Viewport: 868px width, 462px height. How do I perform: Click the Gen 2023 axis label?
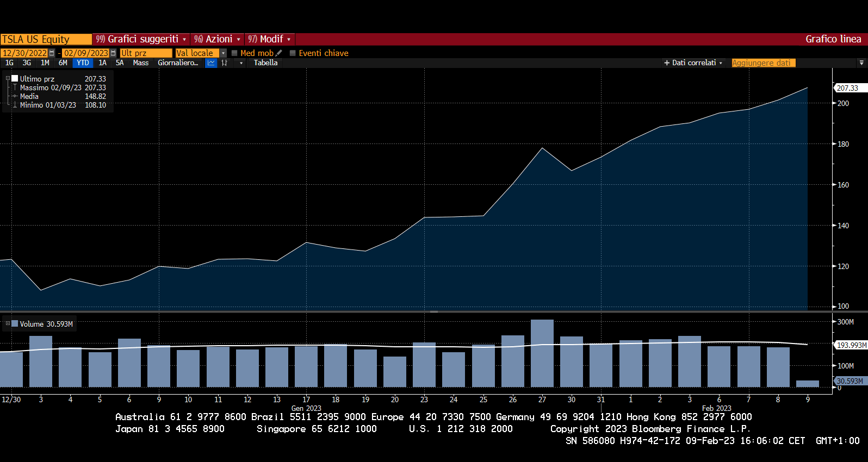[306, 408]
